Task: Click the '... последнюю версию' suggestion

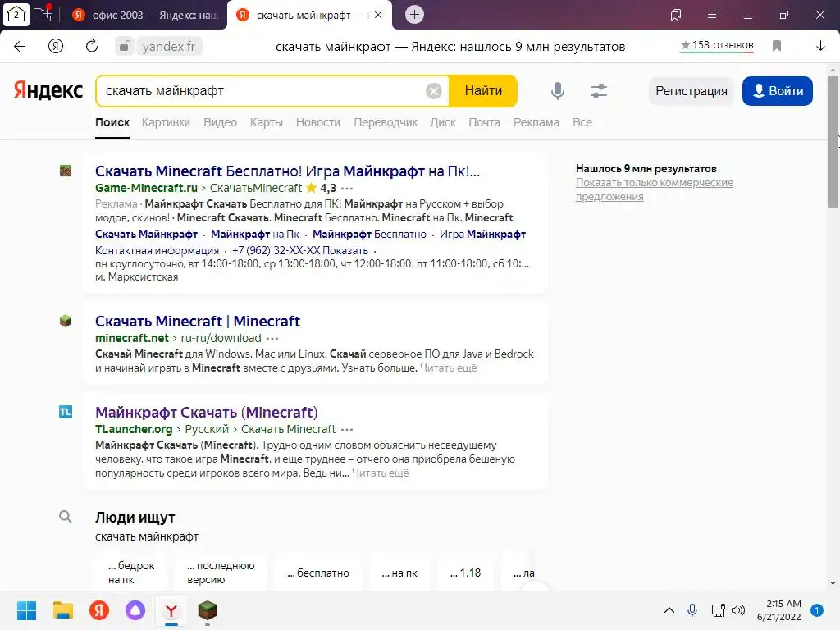Action: [221, 573]
